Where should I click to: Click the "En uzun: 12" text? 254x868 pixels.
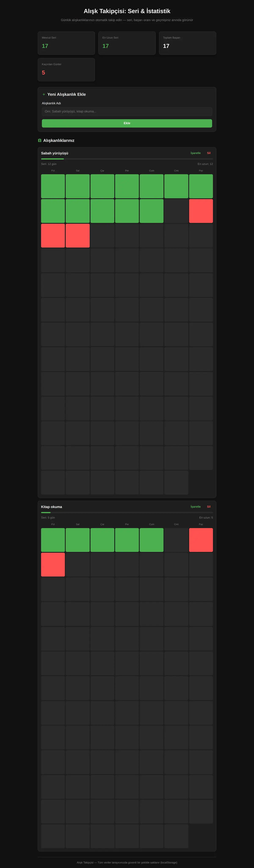pyautogui.click(x=205, y=164)
